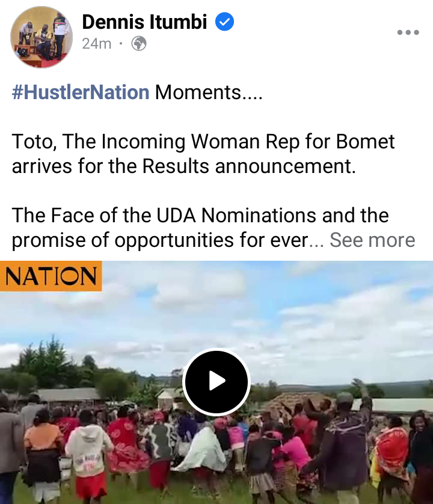
Task: Click the orange NATION logo watermark
Action: 51,276
